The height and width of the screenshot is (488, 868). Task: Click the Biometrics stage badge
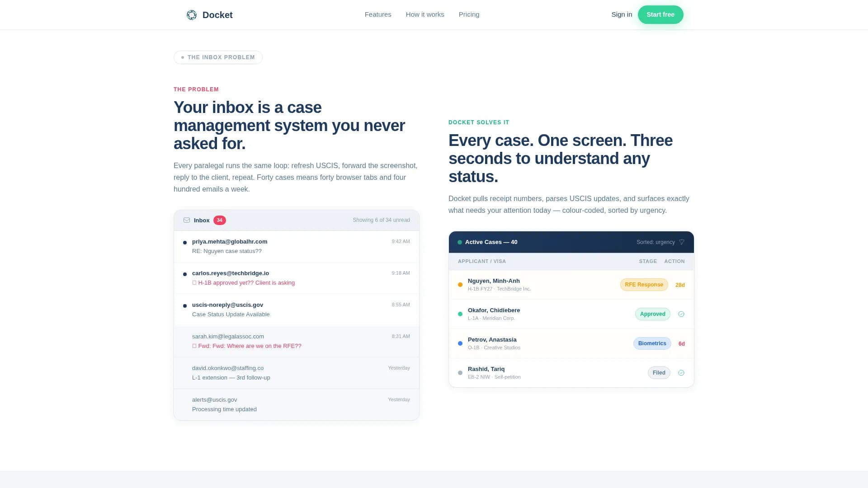point(652,343)
